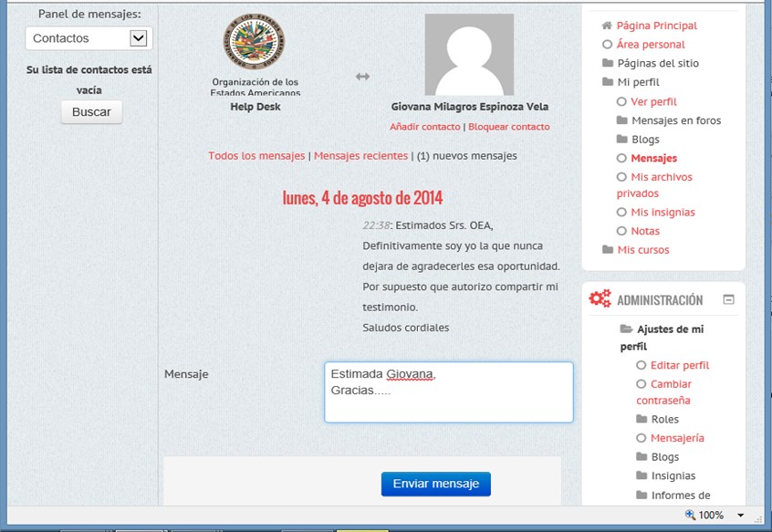Click the Añadir contacto link
The width and height of the screenshot is (772, 532).
point(424,127)
